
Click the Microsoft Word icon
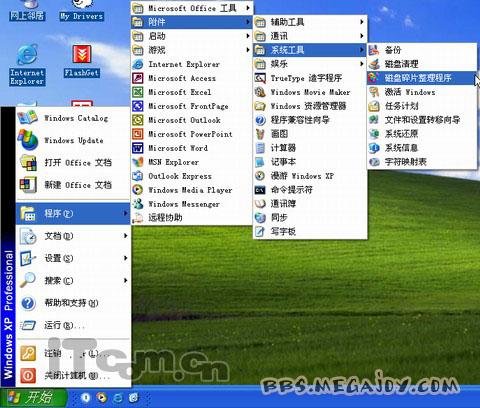[138, 148]
